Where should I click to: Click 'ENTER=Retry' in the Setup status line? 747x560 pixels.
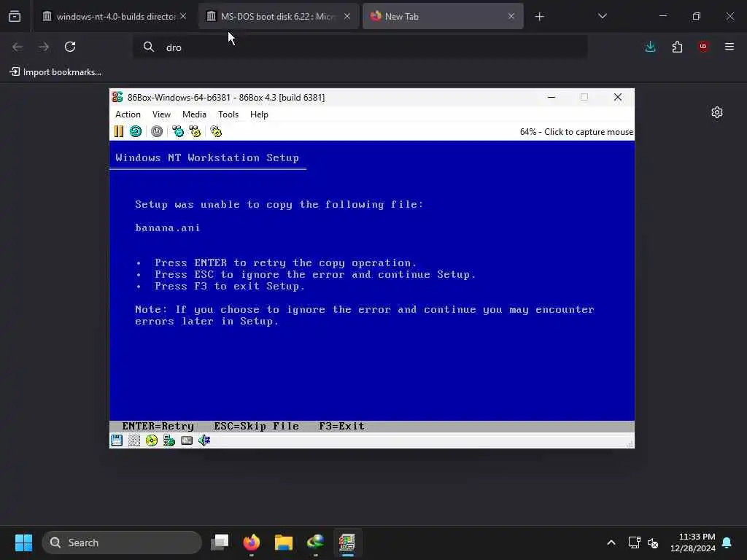[158, 426]
